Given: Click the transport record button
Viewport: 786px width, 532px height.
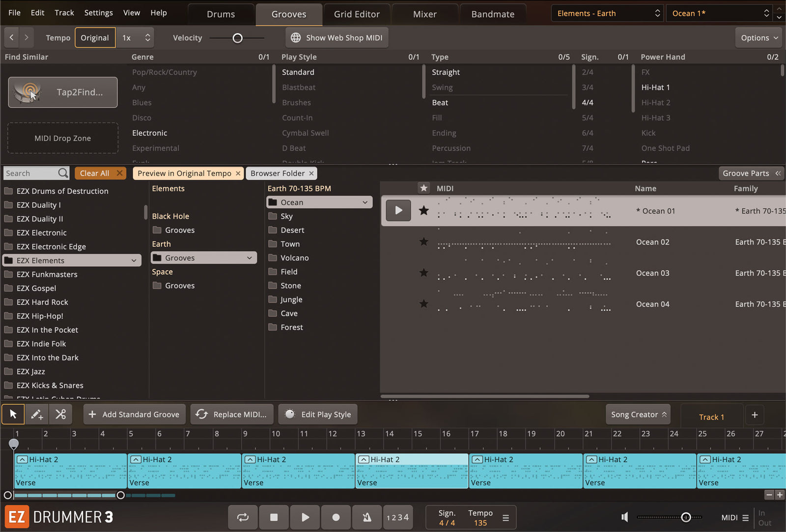Looking at the screenshot, I should 336,517.
